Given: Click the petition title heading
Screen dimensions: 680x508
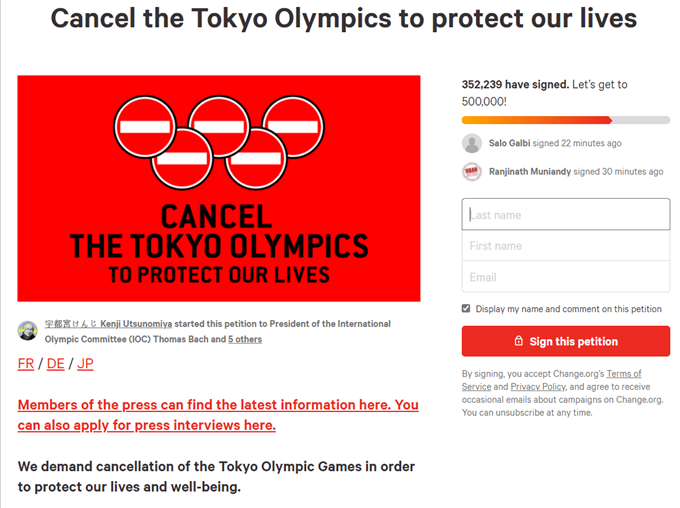Looking at the screenshot, I should pos(344,20).
